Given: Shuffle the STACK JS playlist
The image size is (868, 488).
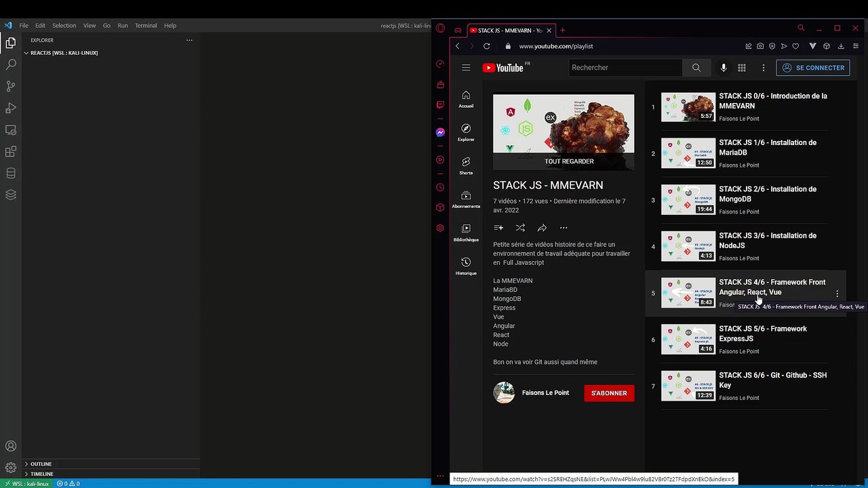Looking at the screenshot, I should coord(520,228).
